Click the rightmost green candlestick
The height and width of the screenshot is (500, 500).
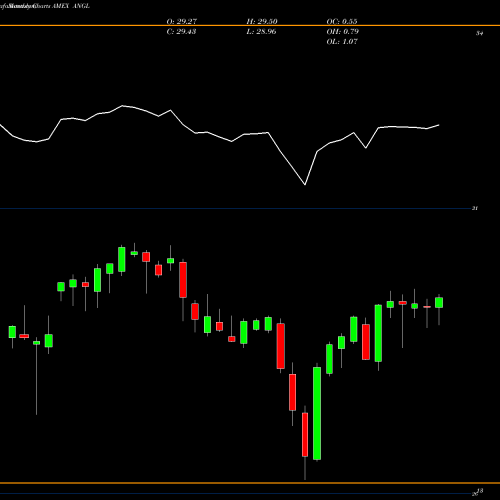[439, 303]
